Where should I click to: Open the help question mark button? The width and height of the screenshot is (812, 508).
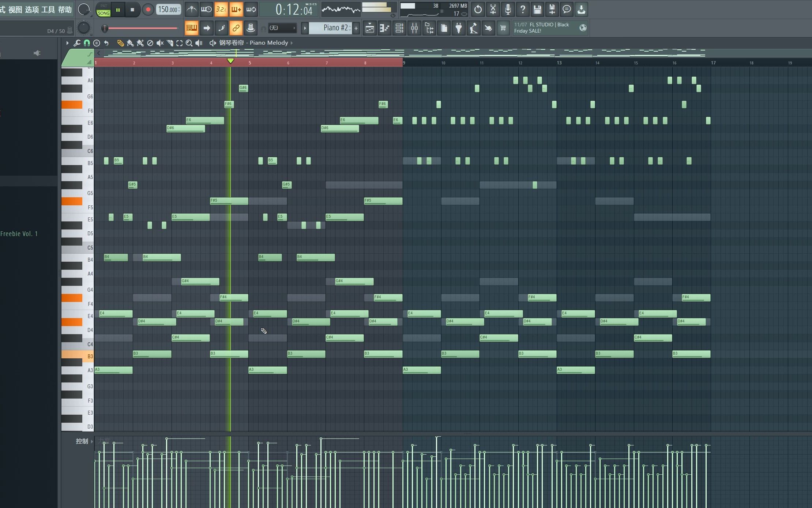[x=523, y=10]
